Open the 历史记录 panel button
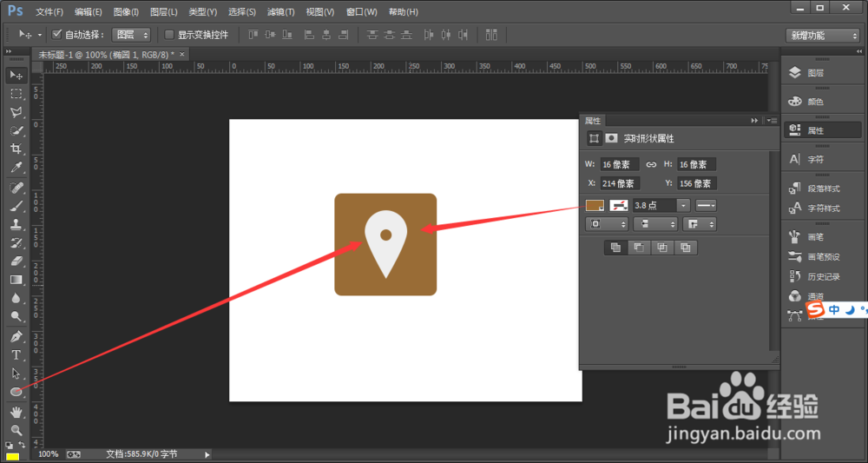Screen dimensions: 868x463 pos(823,276)
